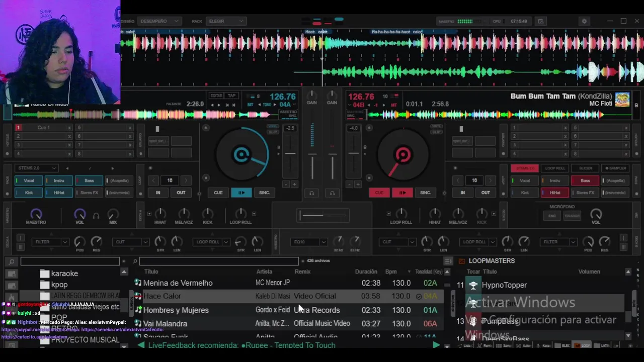644x362 pixels.
Task: Click the left deck eject icon above jog wheel
Action: pyautogui.click(x=206, y=128)
